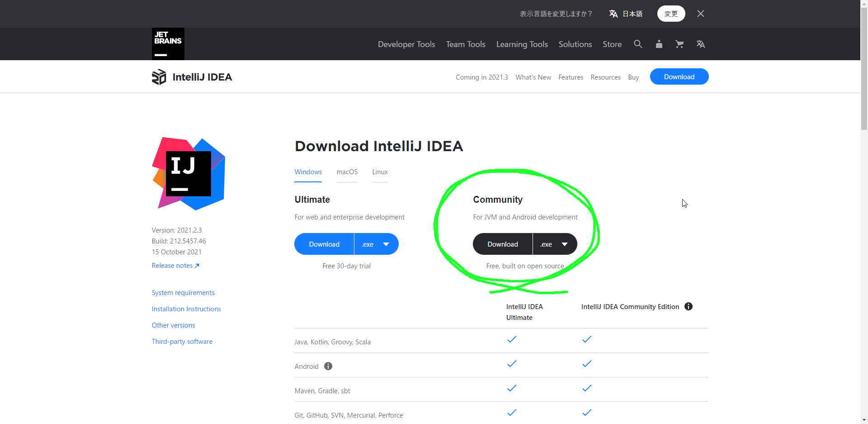Screen dimensions: 868x424
Task: Click 'Free, built on open source' text
Action: 525,266
